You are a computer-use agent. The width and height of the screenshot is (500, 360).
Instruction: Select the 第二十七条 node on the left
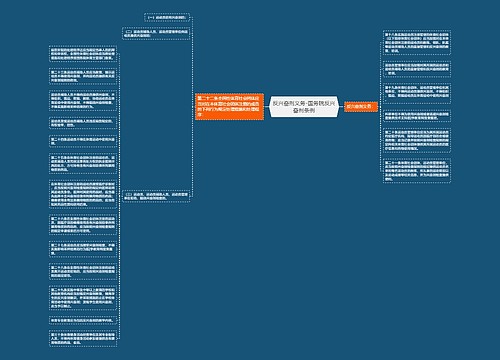click(x=83, y=249)
